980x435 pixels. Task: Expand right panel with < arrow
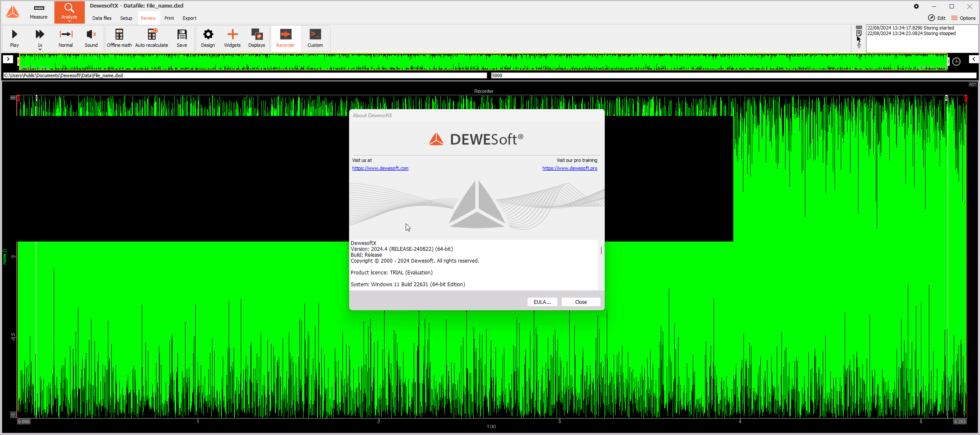point(973,59)
